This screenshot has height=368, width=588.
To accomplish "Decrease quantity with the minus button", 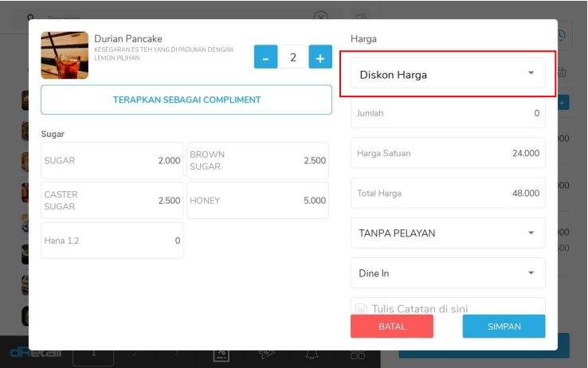I will pos(265,57).
